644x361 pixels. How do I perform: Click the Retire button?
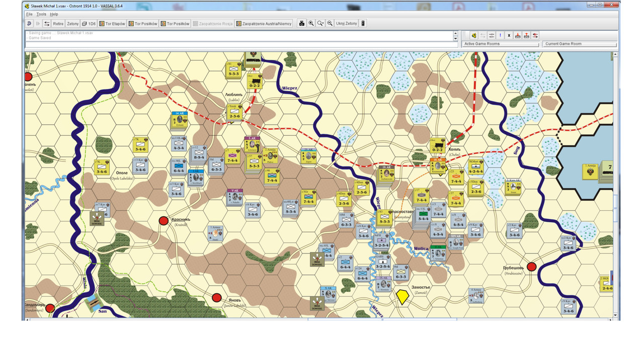[x=58, y=24]
